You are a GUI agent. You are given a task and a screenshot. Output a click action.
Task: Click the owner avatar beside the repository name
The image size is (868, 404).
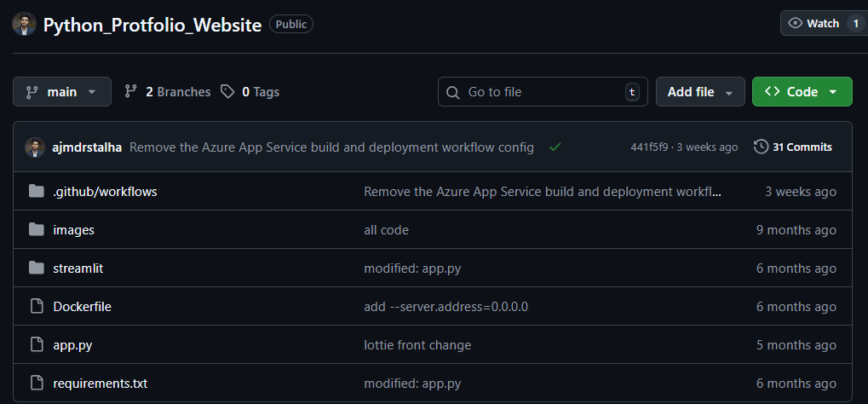(x=25, y=24)
